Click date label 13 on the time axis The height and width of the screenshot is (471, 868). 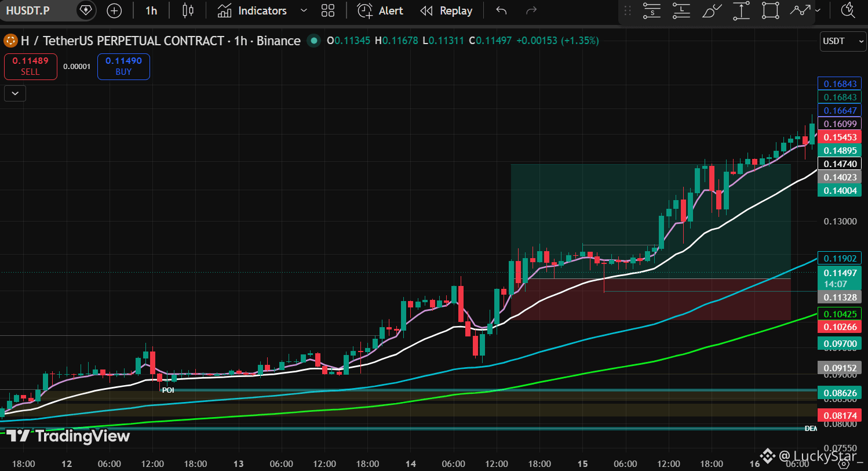point(239,464)
